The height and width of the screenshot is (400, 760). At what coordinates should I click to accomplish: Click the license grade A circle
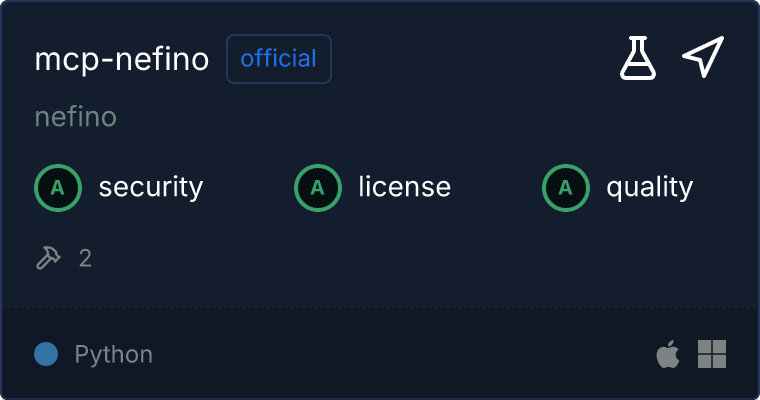pos(317,187)
